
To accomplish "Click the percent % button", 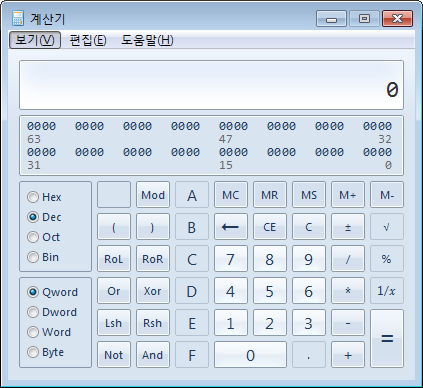I will coord(387,259).
